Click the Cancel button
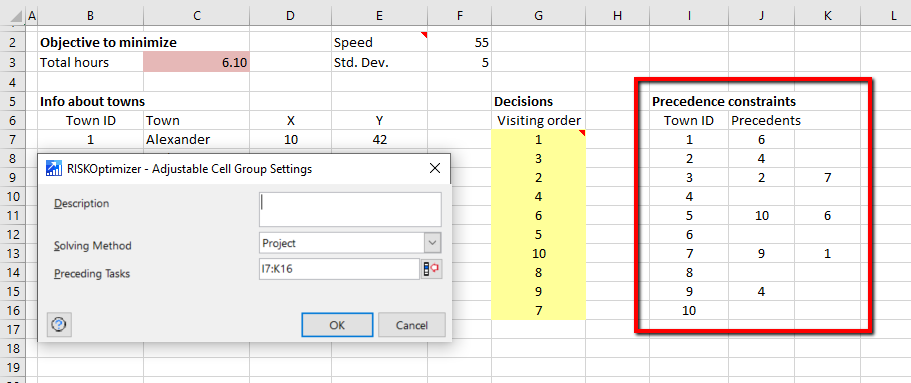 point(411,325)
